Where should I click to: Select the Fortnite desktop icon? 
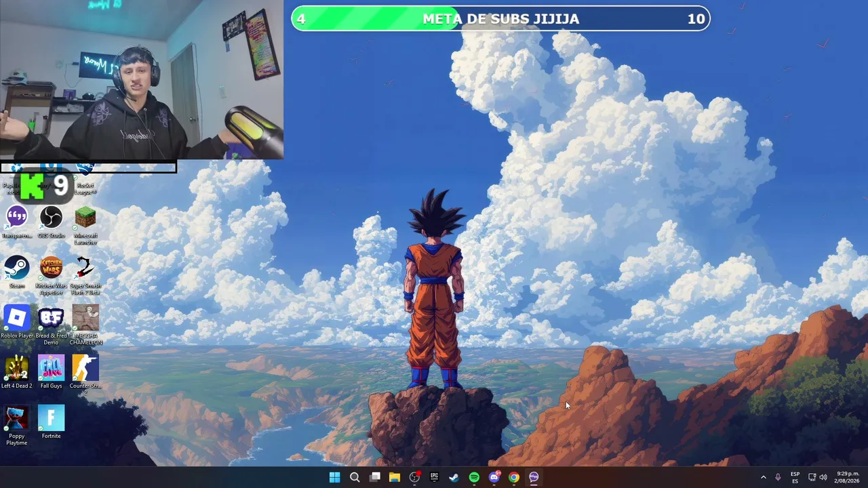pos(51,423)
